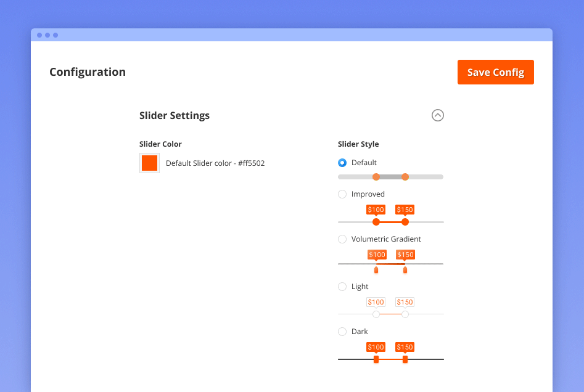584x392 pixels.
Task: Click left handle of Volumetric Gradient slider
Action: [x=376, y=269]
